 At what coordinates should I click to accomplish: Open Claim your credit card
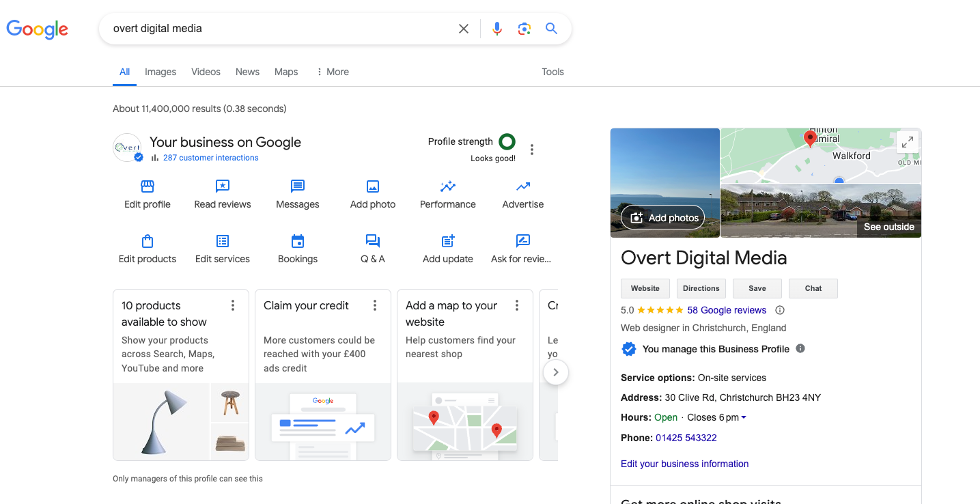point(323,374)
